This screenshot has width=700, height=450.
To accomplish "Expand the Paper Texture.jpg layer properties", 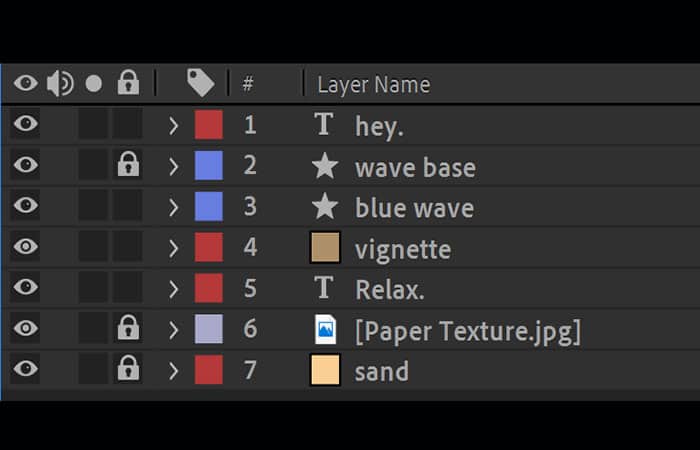I will (174, 330).
